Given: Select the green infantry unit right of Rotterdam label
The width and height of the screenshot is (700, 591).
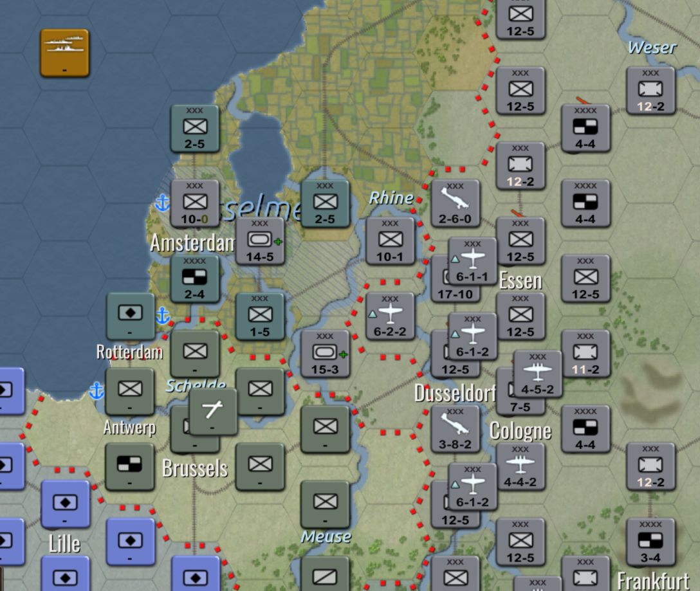Looking at the screenshot, I should tap(195, 354).
